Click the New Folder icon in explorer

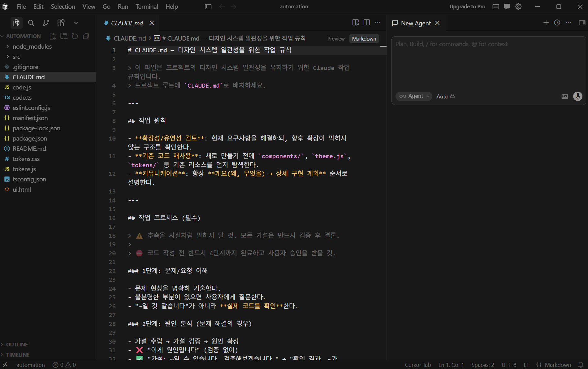[x=64, y=36]
